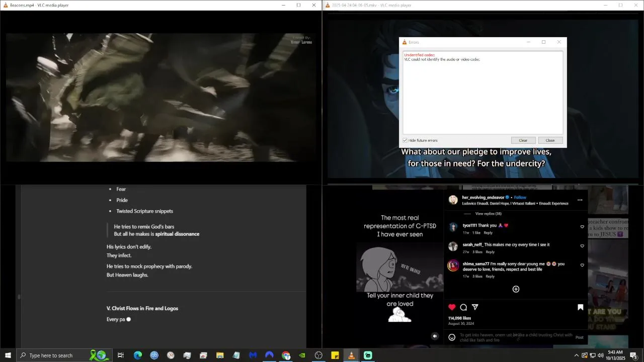
Task: Click the Post comment button
Action: pyautogui.click(x=579, y=337)
